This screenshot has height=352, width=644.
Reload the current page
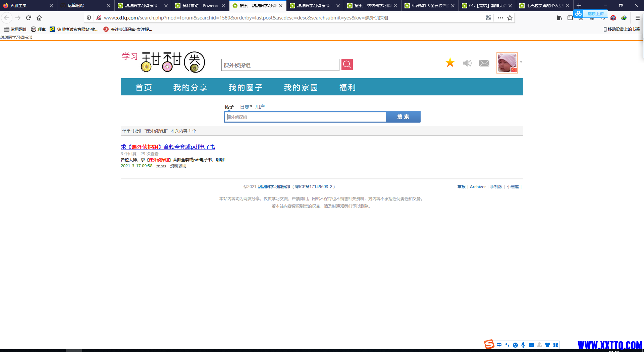29,18
